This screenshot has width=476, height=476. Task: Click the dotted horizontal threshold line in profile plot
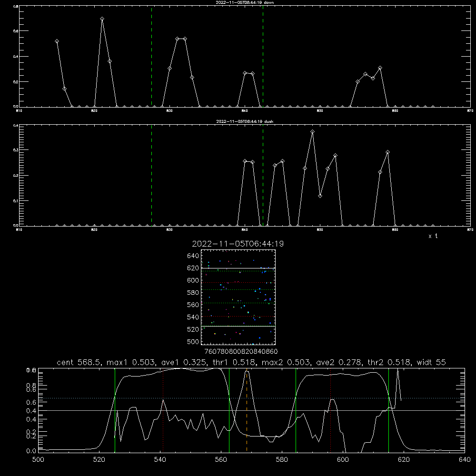(251, 398)
